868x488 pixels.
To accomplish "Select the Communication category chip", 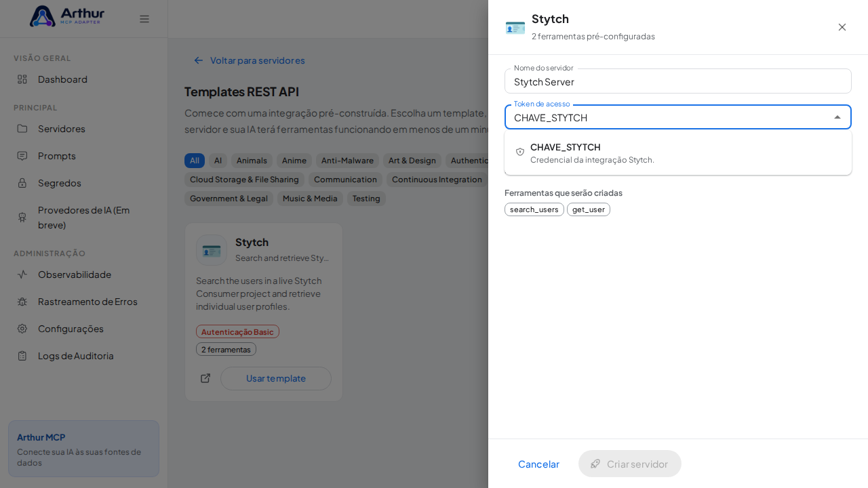I will [x=345, y=180].
